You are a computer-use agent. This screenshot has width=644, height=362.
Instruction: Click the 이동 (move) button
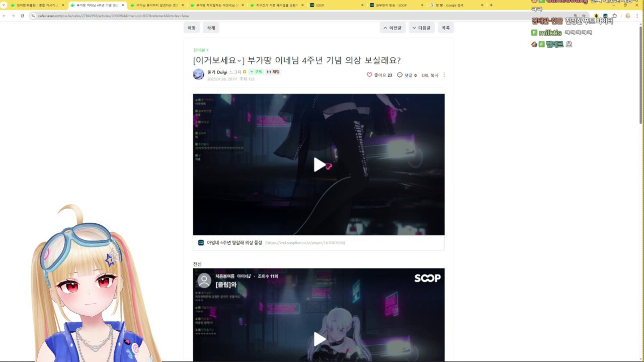point(192,28)
